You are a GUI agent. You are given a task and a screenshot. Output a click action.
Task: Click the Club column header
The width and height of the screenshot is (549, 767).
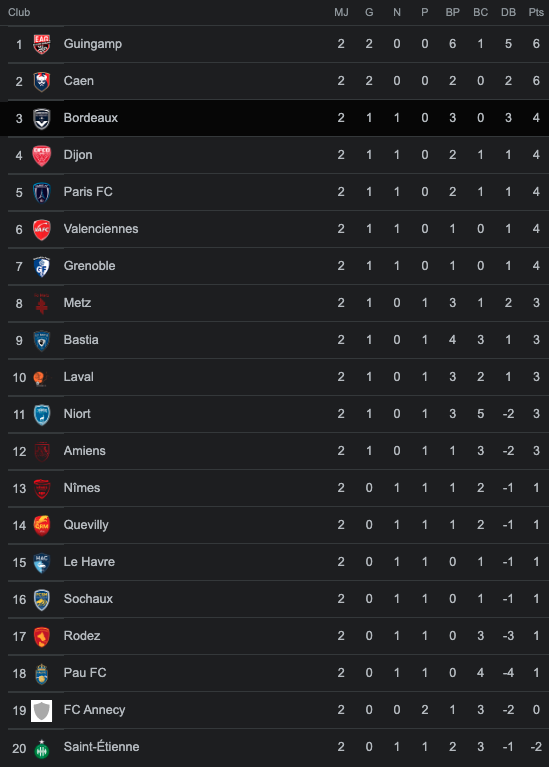(x=19, y=12)
